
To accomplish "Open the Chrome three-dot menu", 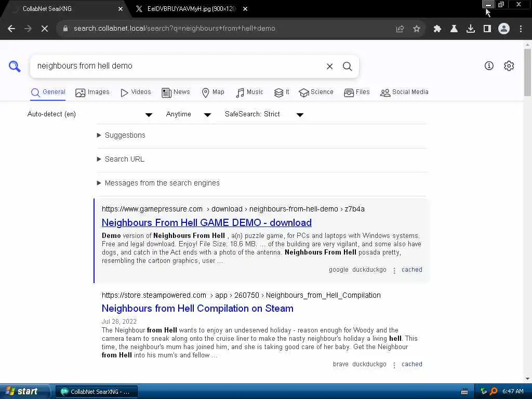I will point(521,29).
